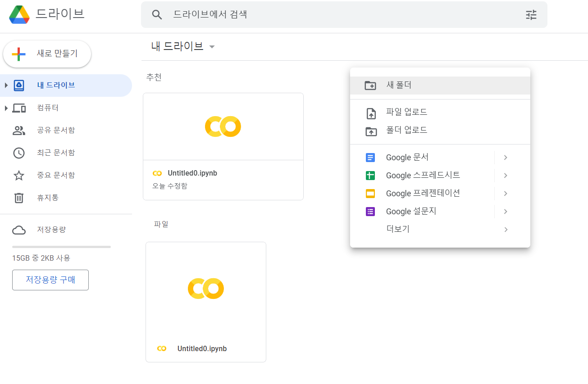Click the 드라이브에서 검색 search field
The height and width of the screenshot is (384, 588).
click(344, 15)
